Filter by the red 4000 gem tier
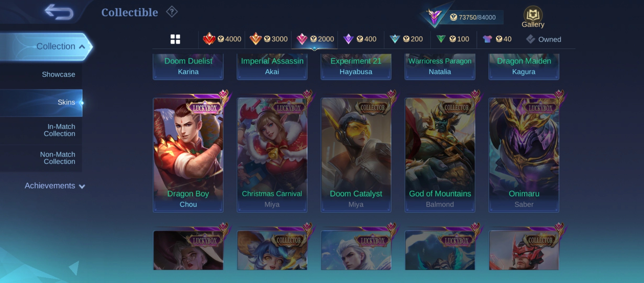644x283 pixels. 222,39
